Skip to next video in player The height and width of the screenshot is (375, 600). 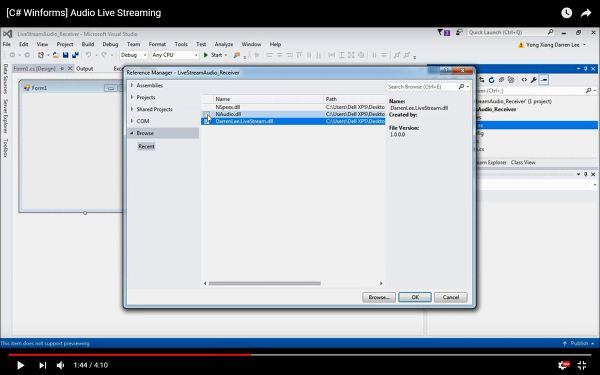[x=42, y=365]
